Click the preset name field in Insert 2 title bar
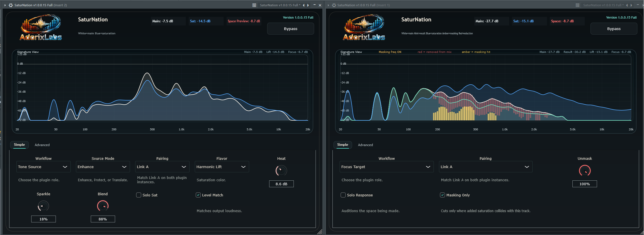This screenshot has height=235, width=644. 280,5
